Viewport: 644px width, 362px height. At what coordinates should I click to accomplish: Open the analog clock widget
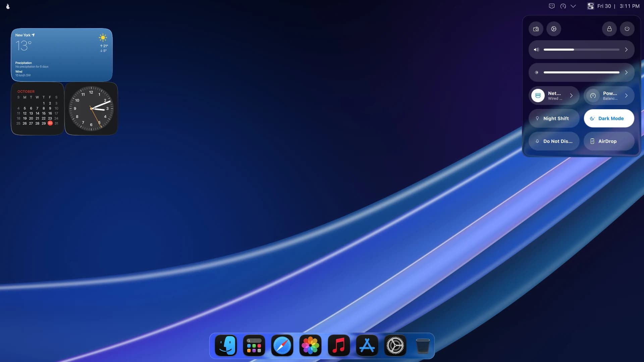click(x=91, y=109)
